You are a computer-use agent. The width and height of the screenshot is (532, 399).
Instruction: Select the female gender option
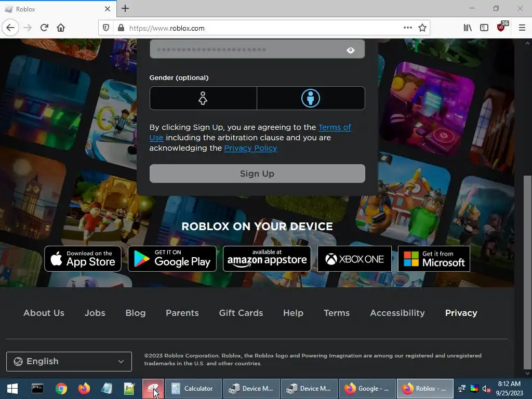(203, 98)
